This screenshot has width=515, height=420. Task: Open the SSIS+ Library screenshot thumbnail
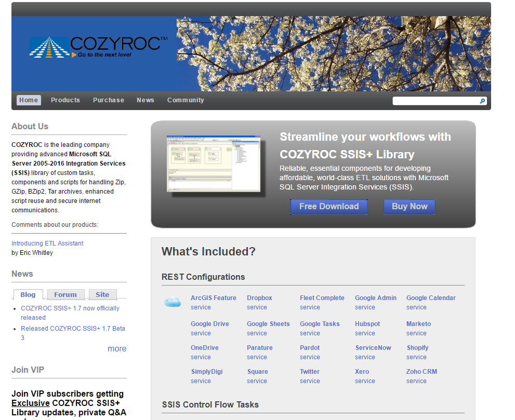(214, 164)
